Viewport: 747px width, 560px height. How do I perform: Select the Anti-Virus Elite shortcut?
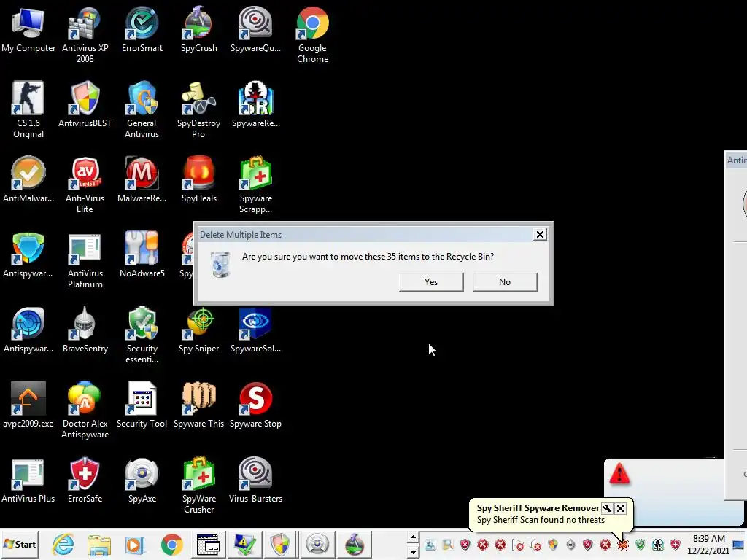coord(85,185)
